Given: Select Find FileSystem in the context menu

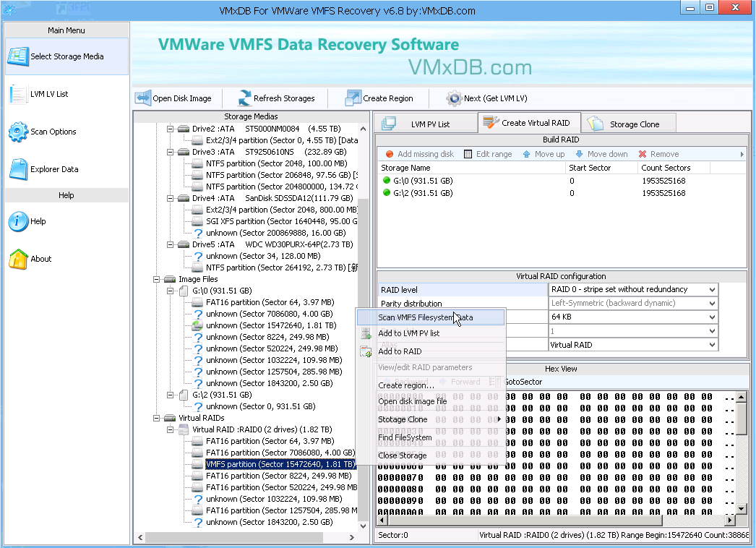Looking at the screenshot, I should [x=431, y=437].
